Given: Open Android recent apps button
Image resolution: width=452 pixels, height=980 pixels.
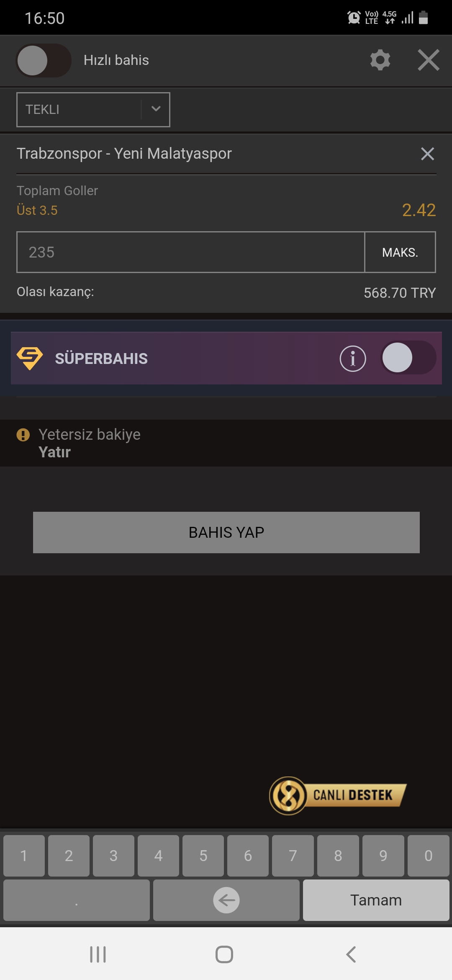Looking at the screenshot, I should (98, 954).
